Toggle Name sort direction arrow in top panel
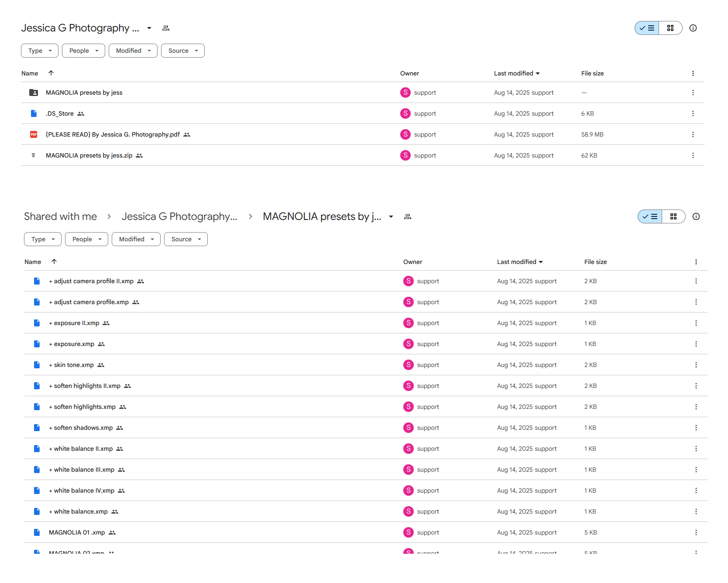Image resolution: width=728 pixels, height=583 pixels. (51, 73)
